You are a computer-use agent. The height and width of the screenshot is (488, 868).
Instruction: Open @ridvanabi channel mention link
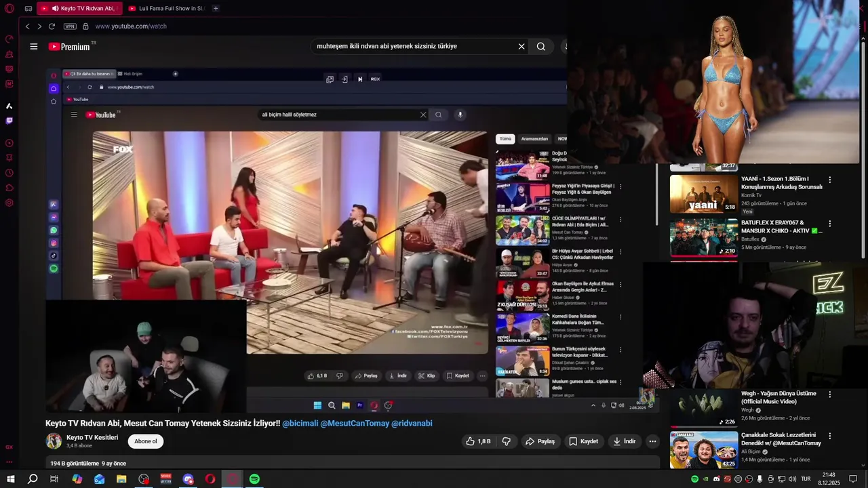click(x=412, y=424)
